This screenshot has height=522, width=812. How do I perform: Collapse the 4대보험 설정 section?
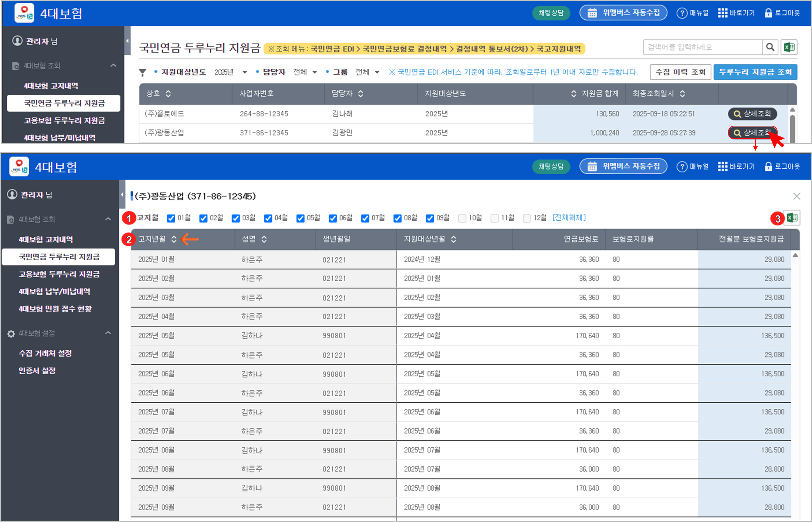click(x=108, y=333)
